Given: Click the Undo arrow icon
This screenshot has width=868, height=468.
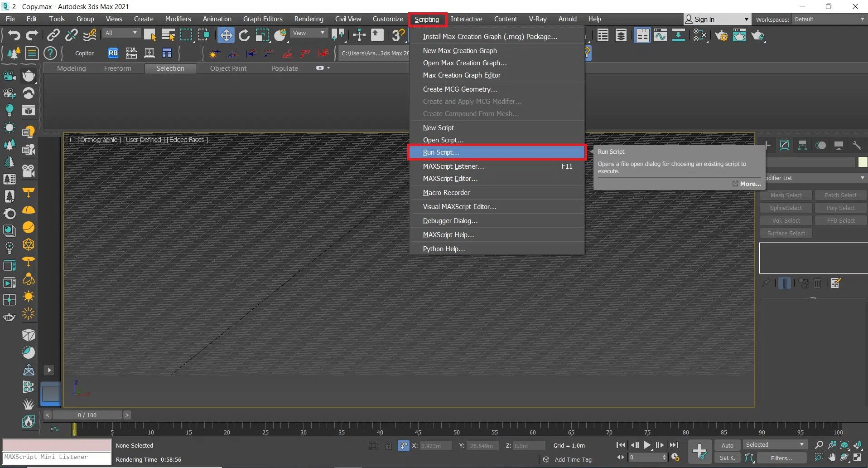Looking at the screenshot, I should point(14,35).
